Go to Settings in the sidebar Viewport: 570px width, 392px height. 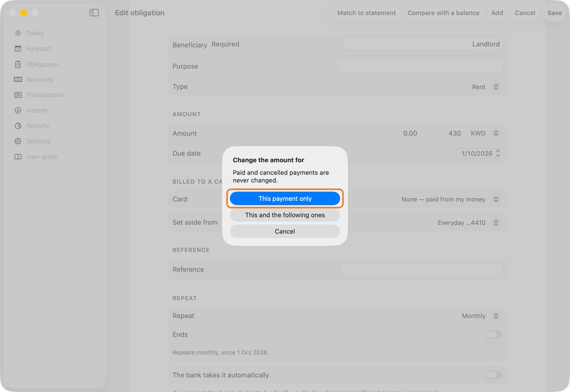38,141
